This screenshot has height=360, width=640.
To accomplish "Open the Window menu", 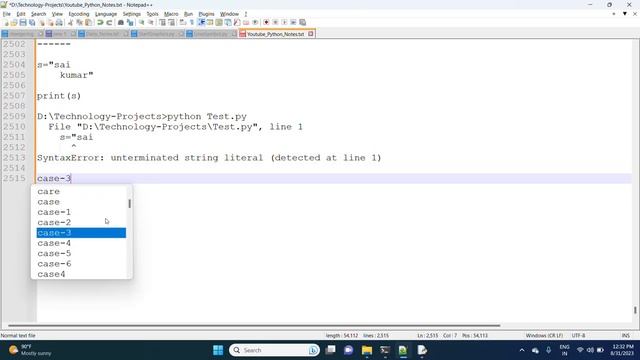I will 229,14.
